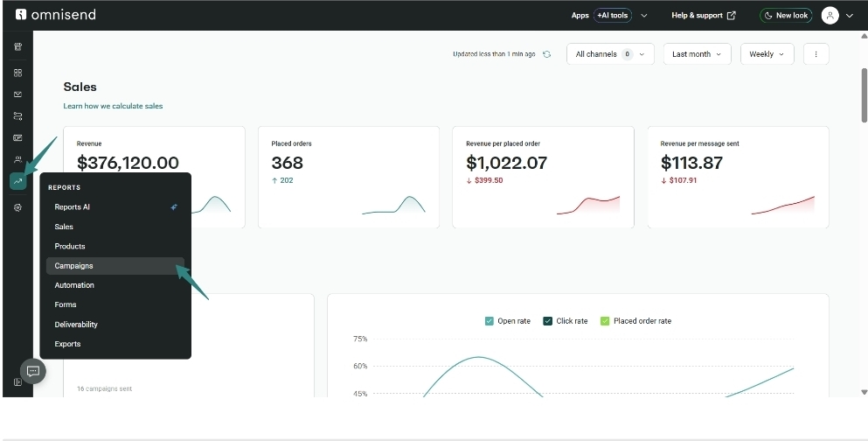This screenshot has height=441, width=868.
Task: Click the +AI tools button
Action: (613, 16)
